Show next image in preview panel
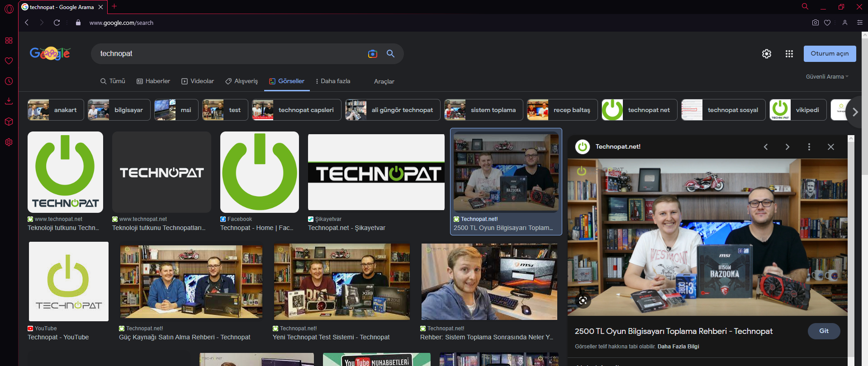The height and width of the screenshot is (366, 868). tap(787, 147)
